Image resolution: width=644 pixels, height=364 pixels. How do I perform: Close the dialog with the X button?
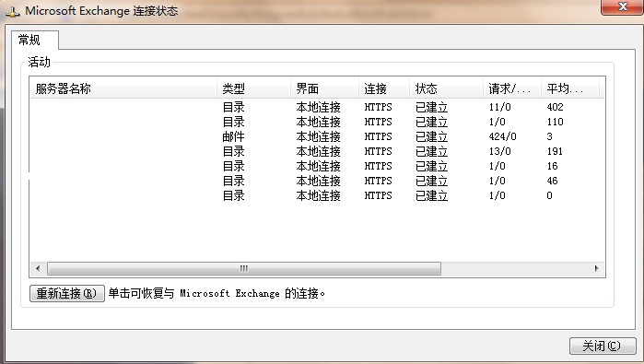[x=622, y=7]
